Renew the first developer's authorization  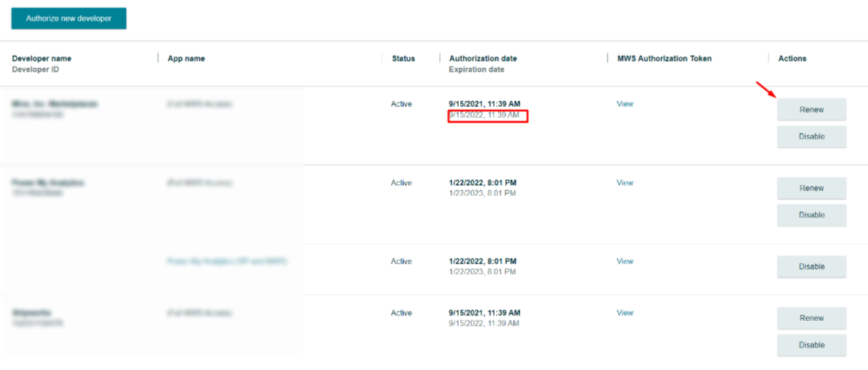pos(811,110)
